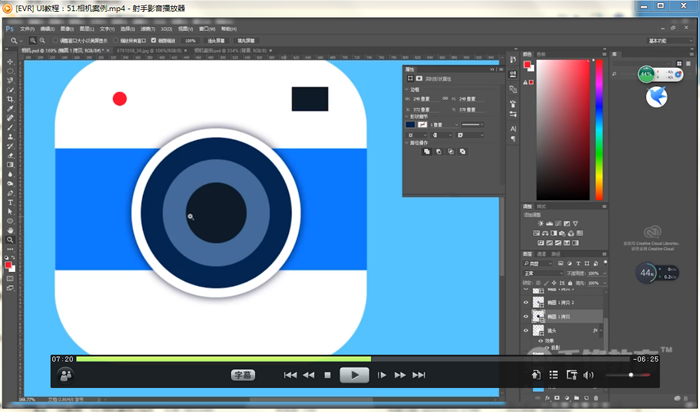Toggle visibility of layer 椭圆 1 拷贝 2
The height and width of the screenshot is (412, 700).
pos(527,301)
